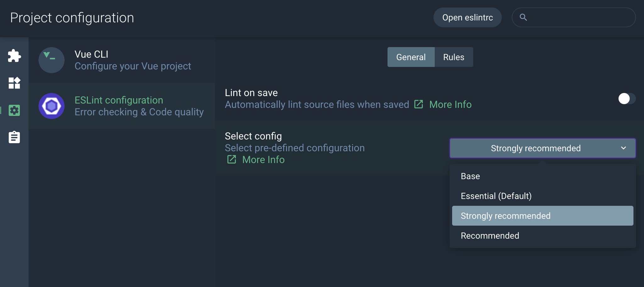Open the Dependencies sidebar icon
Image resolution: width=644 pixels, height=287 pixels.
tap(14, 83)
